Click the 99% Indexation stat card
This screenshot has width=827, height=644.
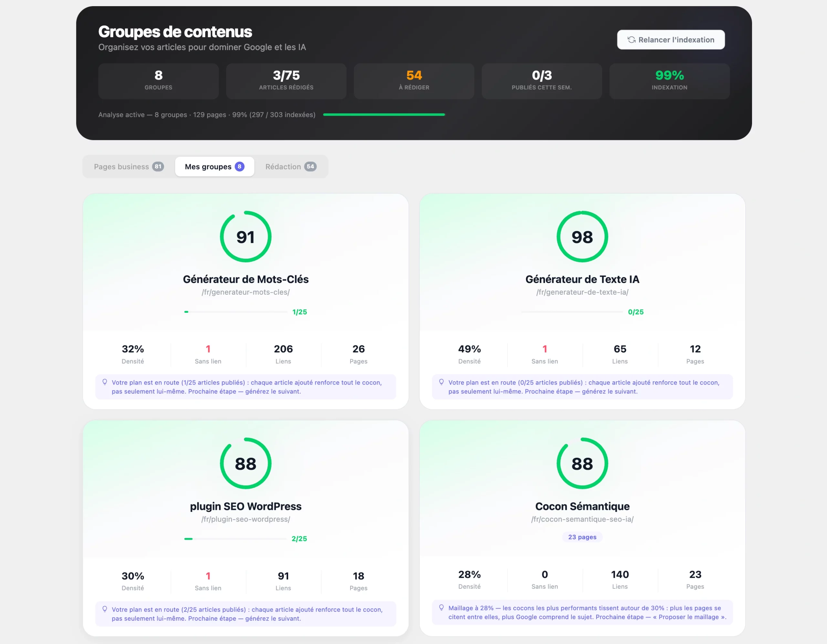coord(669,81)
